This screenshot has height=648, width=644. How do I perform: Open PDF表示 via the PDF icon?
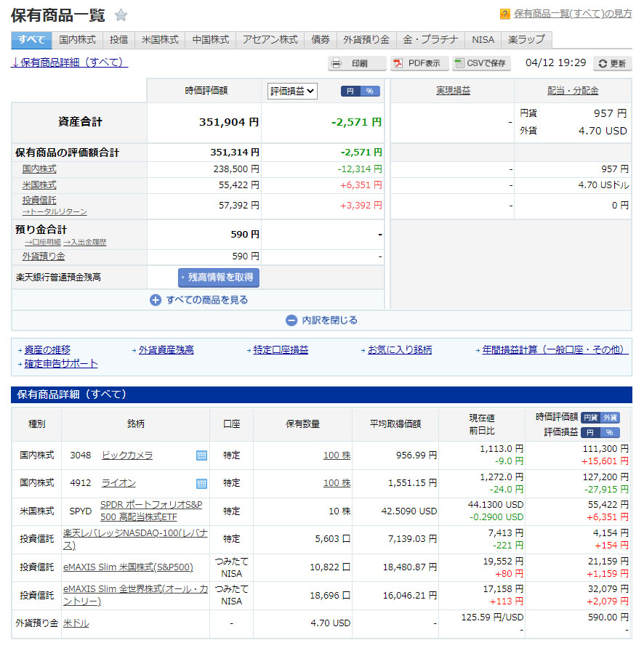398,64
